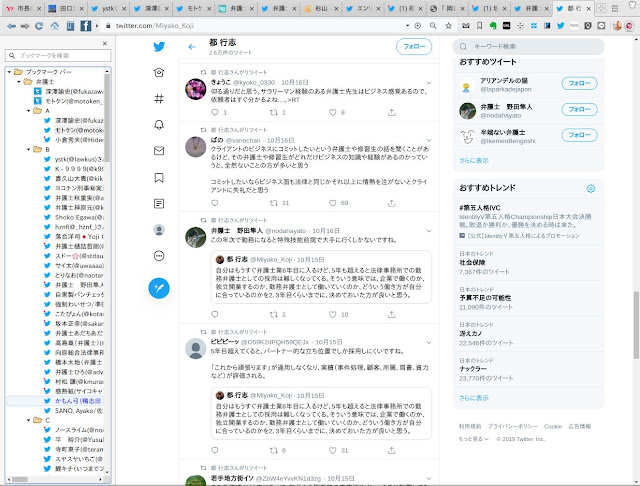The height and width of the screenshot is (486, 640).
Task: Open the Profile avatar icon in sidebar
Action: coord(159,230)
